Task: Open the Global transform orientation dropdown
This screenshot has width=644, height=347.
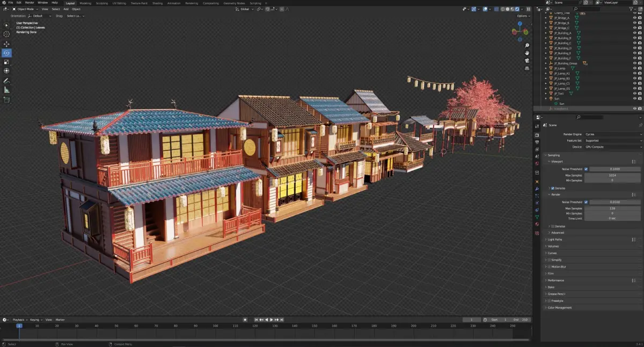Action: click(244, 9)
